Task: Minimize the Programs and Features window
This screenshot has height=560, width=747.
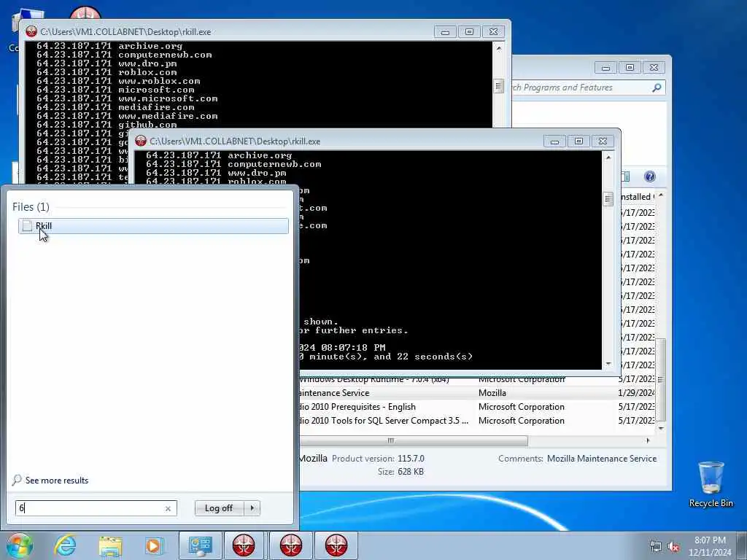Action: click(605, 68)
